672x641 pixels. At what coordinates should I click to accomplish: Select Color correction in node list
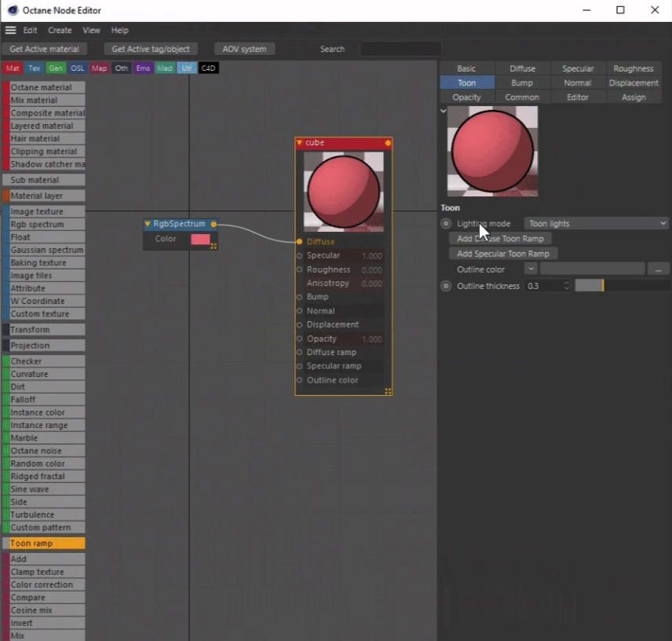click(x=44, y=584)
